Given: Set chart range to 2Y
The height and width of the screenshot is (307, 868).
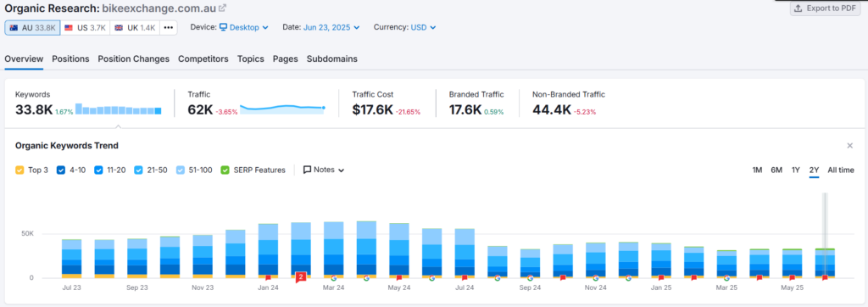Looking at the screenshot, I should 814,170.
